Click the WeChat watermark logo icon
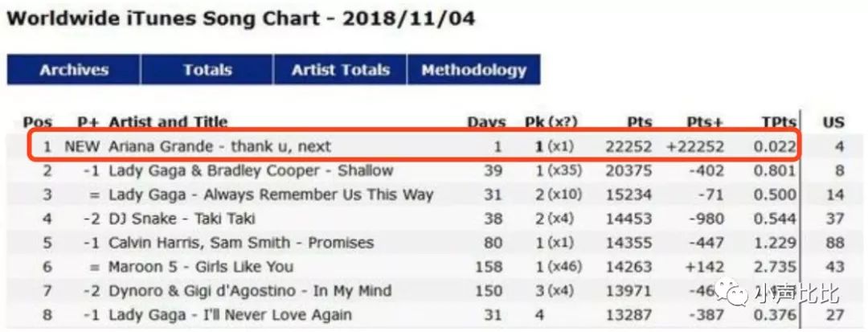 click(x=731, y=293)
